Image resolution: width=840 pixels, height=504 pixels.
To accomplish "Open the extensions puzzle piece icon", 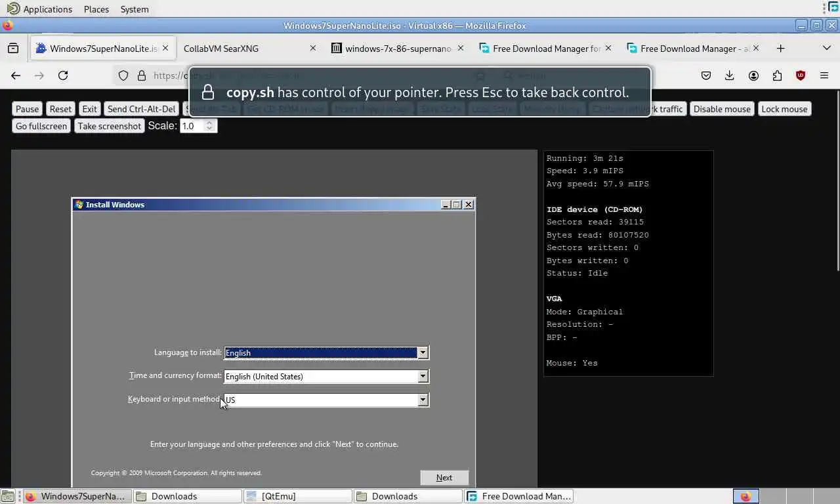I will [777, 75].
